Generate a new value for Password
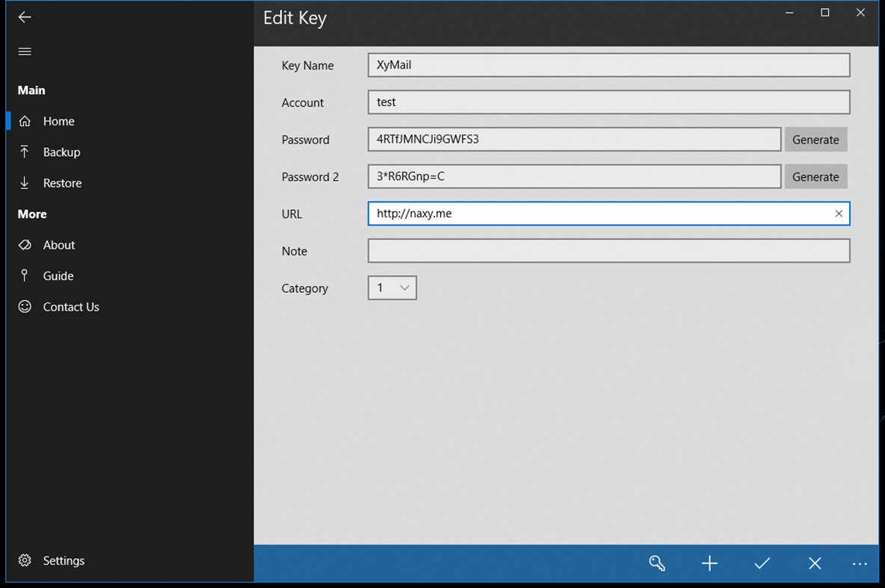The height and width of the screenshot is (588, 885). click(x=815, y=140)
